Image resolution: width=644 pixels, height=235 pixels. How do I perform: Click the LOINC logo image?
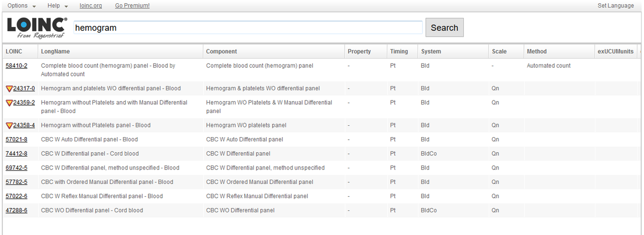tap(37, 27)
